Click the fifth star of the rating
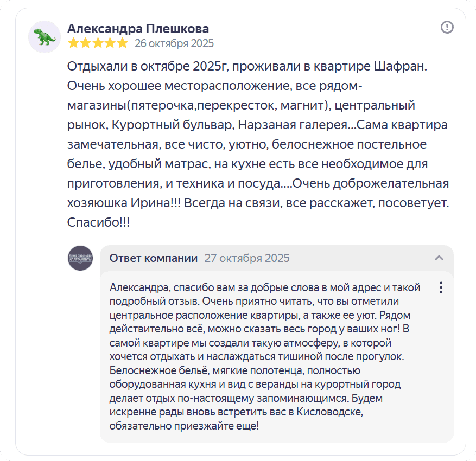Image resolution: width=476 pixels, height=461 pixels. tap(123, 43)
